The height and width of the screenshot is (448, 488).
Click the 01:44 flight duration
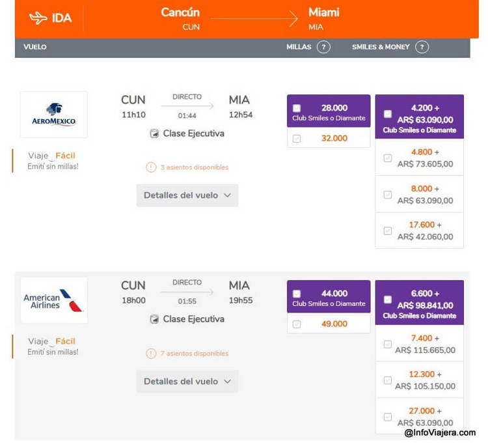[x=187, y=116]
